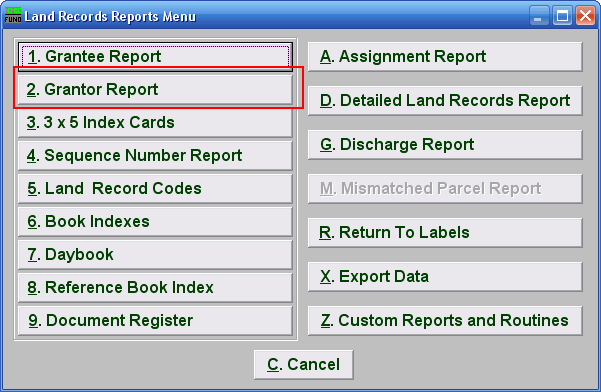This screenshot has height=392, width=601.
Task: Click Return To Labels
Action: point(445,233)
